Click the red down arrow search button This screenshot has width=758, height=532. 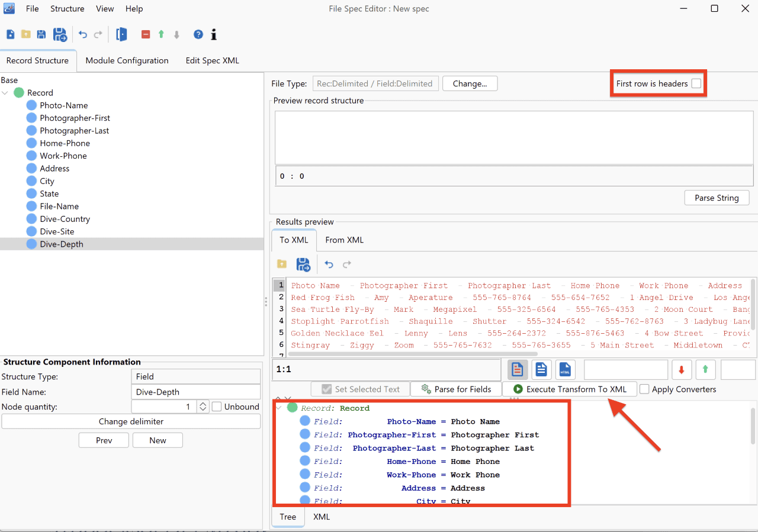[682, 370]
